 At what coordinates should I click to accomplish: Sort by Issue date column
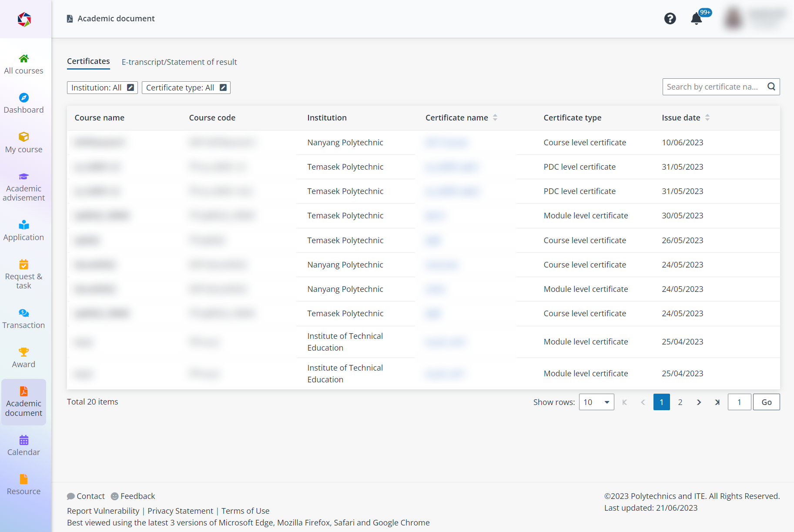[707, 117]
